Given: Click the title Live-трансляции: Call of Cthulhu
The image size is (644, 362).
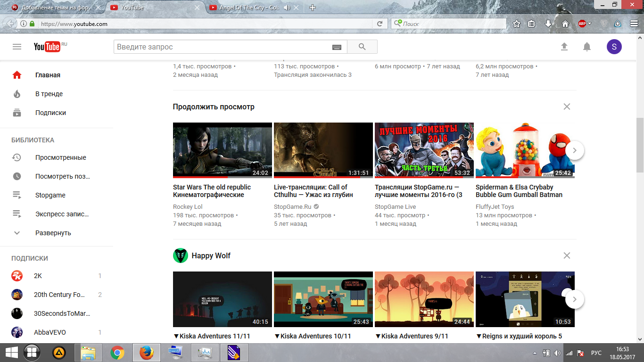Looking at the screenshot, I should (314, 191).
